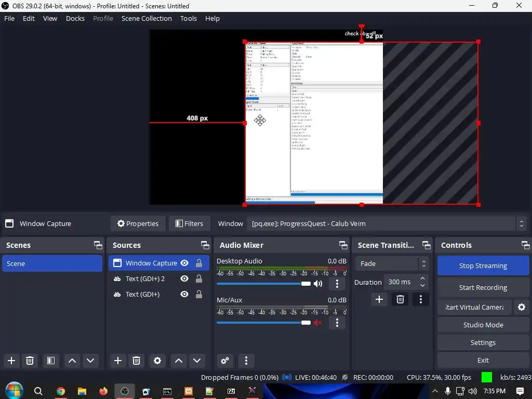
Task: Open the Scene Collection menu
Action: click(147, 18)
